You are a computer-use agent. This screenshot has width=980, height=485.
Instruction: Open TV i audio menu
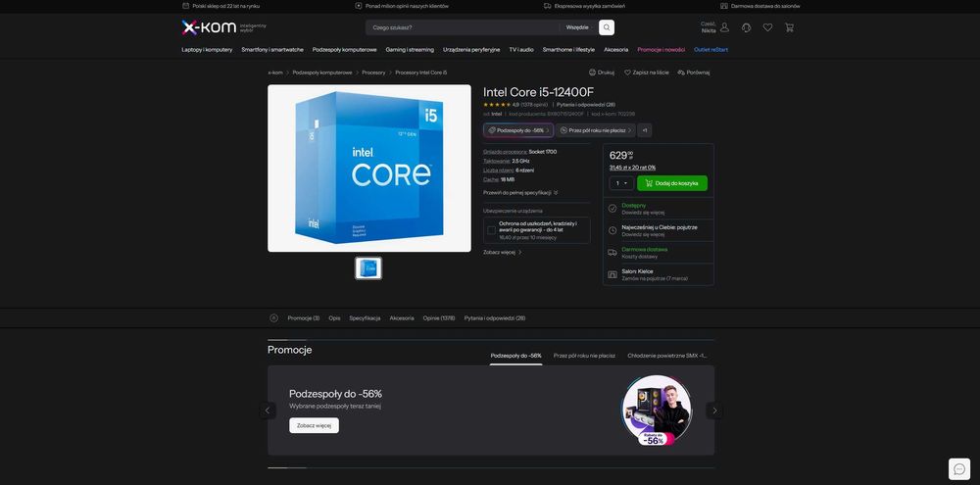pyautogui.click(x=521, y=49)
